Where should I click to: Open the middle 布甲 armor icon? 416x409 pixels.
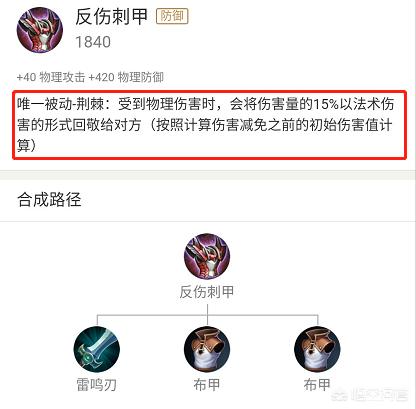click(x=207, y=349)
